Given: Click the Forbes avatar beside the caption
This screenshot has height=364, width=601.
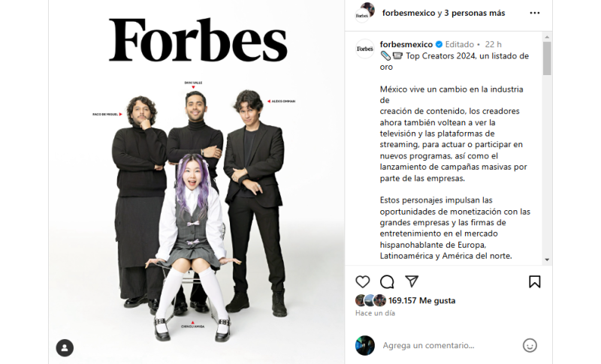Looking at the screenshot, I should [365, 49].
